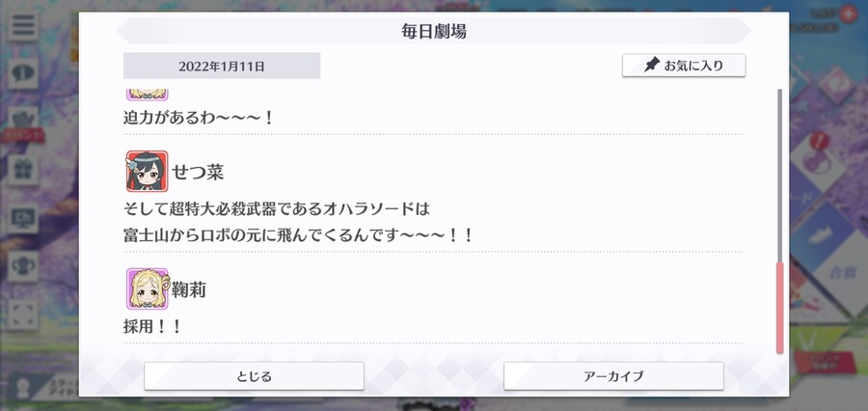This screenshot has width=868, height=411.
Task: Close the dialog with とじる button
Action: point(254,376)
